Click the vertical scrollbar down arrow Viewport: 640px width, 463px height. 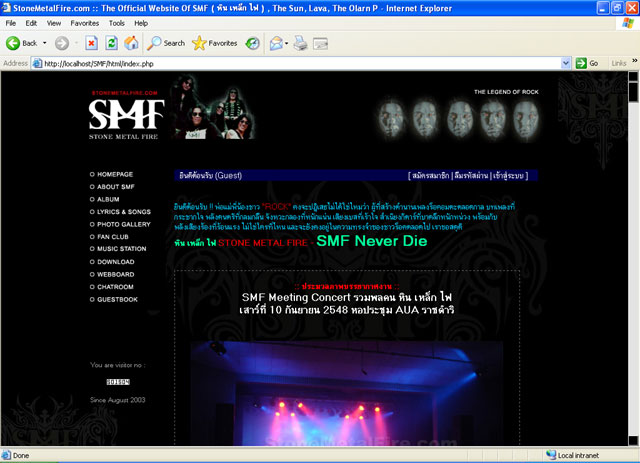pyautogui.click(x=633, y=441)
